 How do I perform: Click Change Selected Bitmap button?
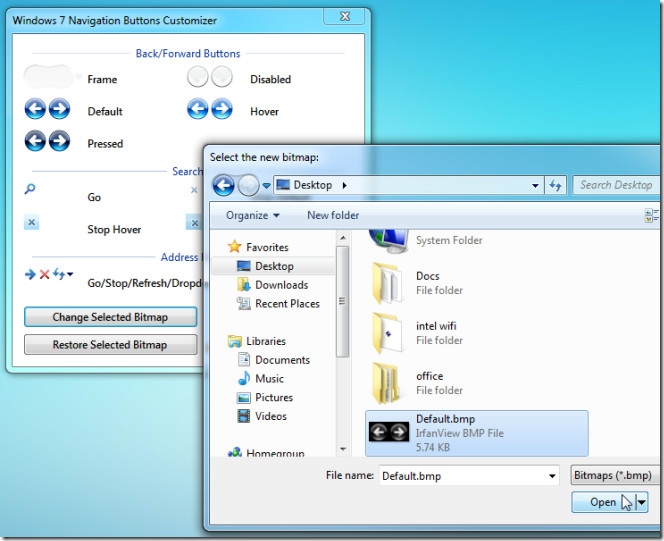point(111,317)
